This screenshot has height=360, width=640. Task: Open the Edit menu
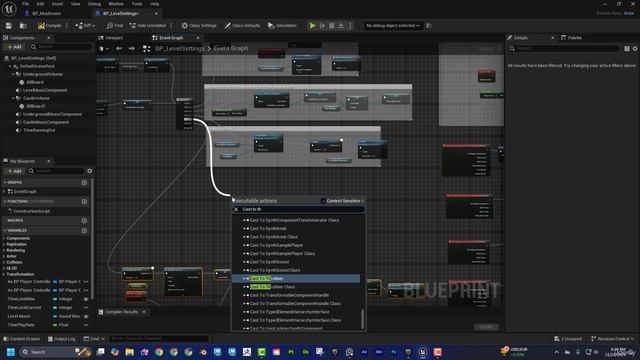(40, 4)
